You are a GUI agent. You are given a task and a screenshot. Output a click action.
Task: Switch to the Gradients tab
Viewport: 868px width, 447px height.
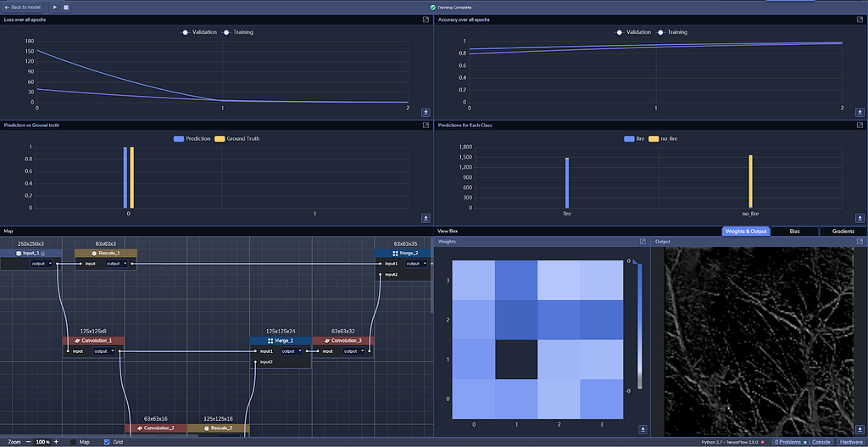[x=843, y=231]
